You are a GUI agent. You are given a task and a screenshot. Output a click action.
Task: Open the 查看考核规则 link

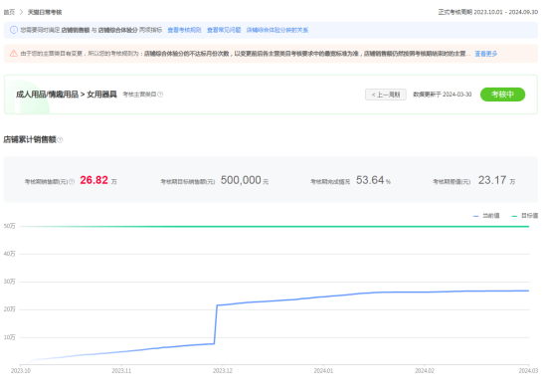click(184, 30)
